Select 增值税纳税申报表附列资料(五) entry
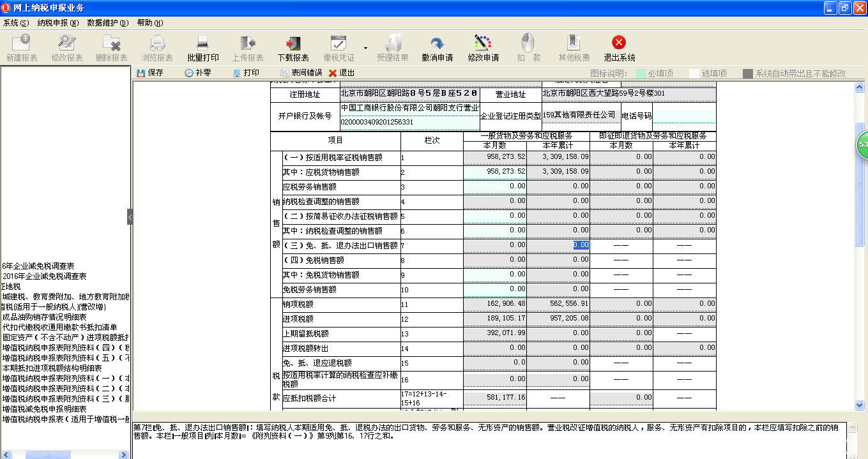 point(65,358)
